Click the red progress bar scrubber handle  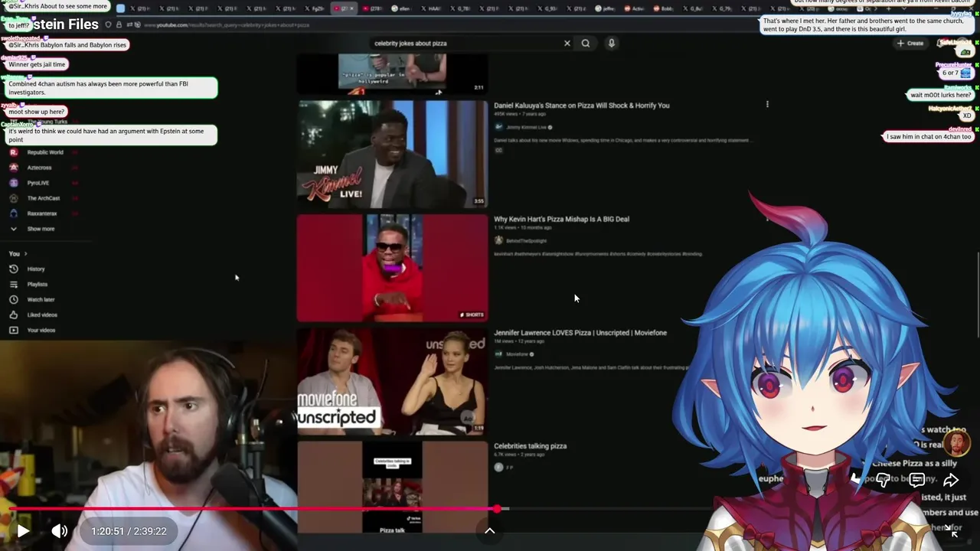[497, 508]
